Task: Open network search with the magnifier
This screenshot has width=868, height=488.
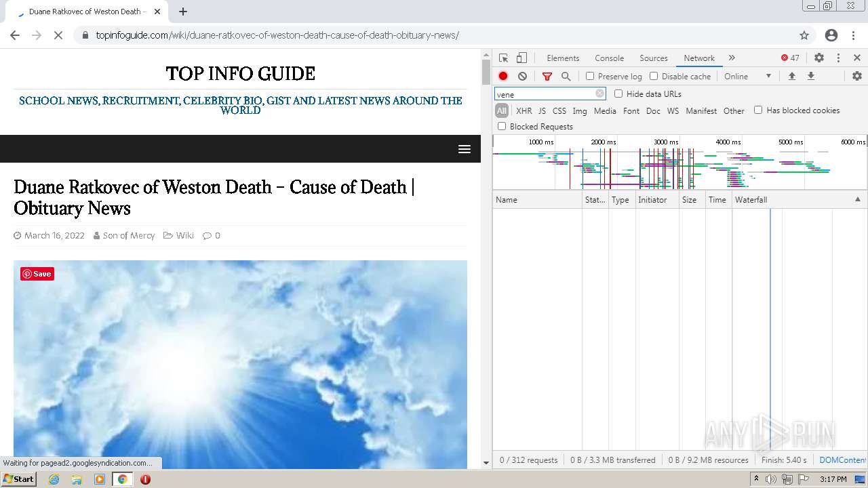Action: click(x=566, y=77)
